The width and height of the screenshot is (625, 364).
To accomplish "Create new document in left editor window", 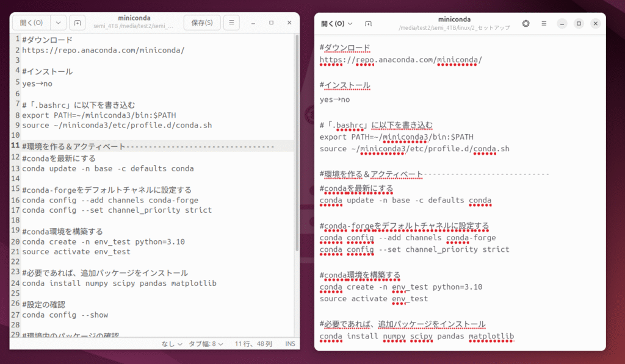I will pyautogui.click(x=78, y=23).
